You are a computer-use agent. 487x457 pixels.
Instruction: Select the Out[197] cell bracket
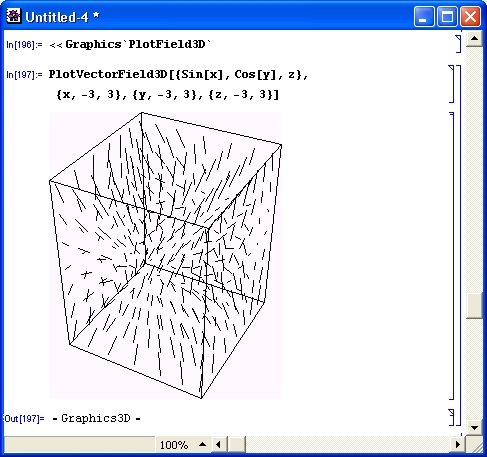tap(451, 417)
